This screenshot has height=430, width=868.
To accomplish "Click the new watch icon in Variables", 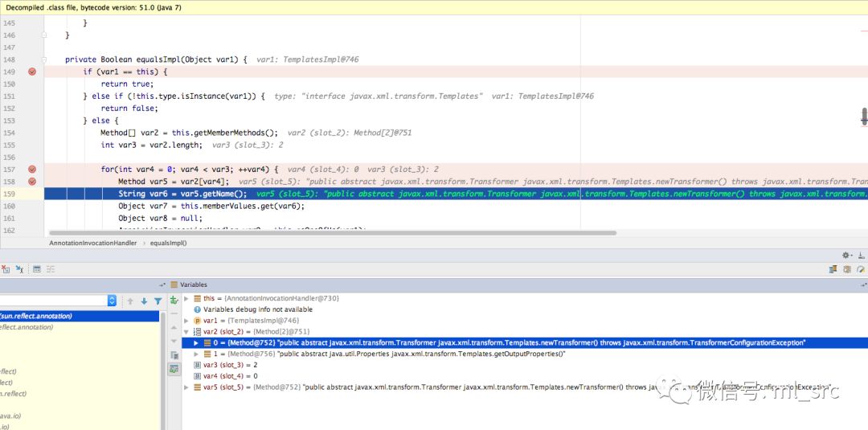I will pyautogui.click(x=174, y=300).
